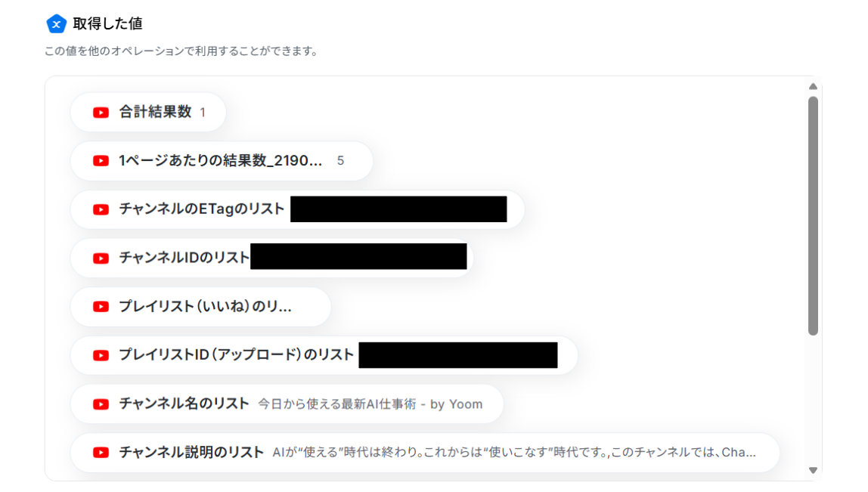
Task: Click the vertical scrollbar thumb
Action: 813,216
